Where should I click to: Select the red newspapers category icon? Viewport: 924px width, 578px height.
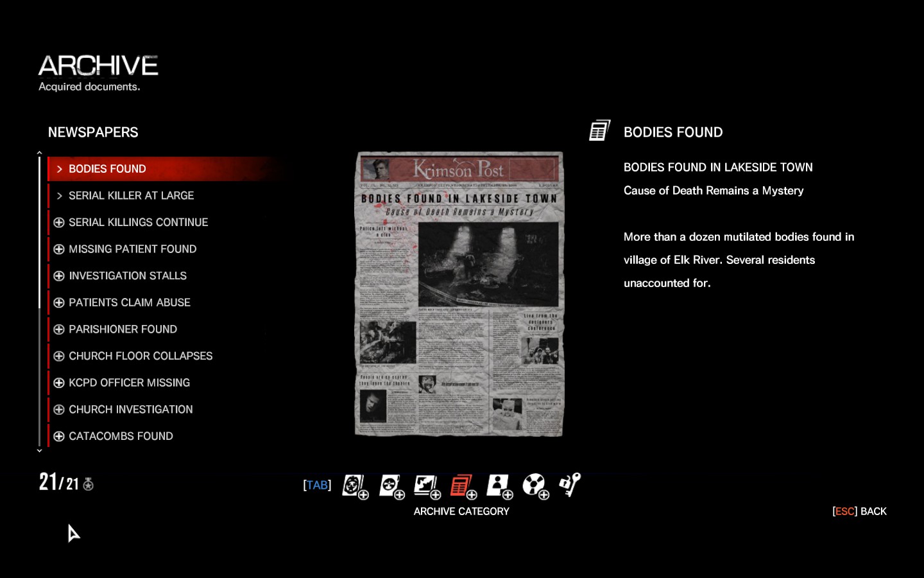coord(461,486)
